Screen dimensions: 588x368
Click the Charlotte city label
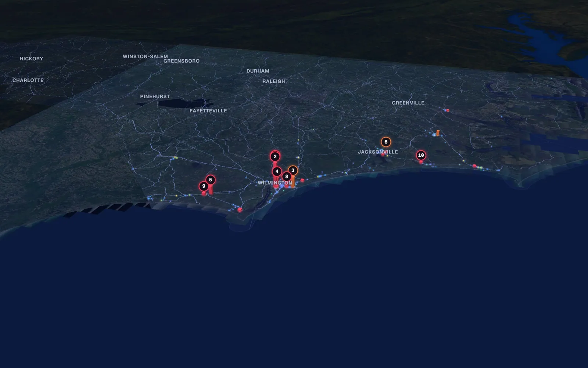click(x=28, y=80)
